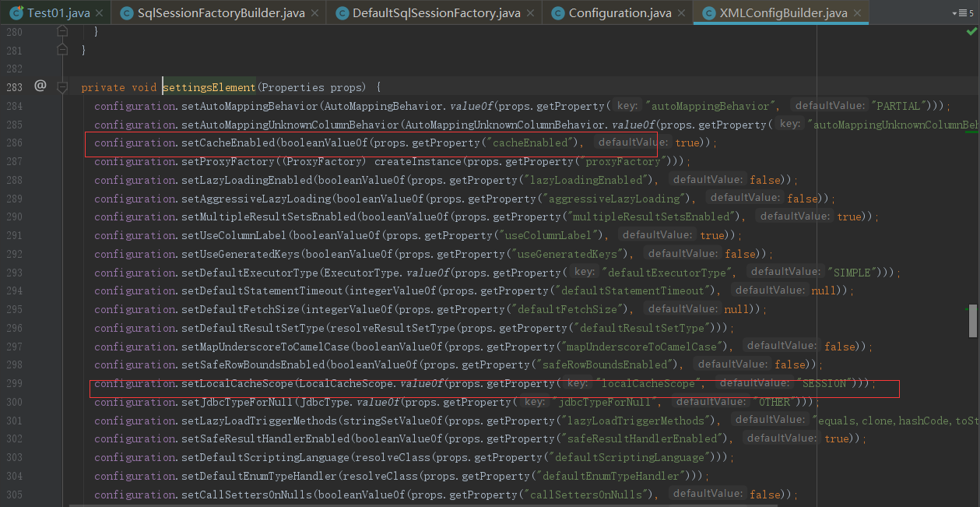Click setMultipleResultSetsEnabled method call
This screenshot has height=507, width=980.
pyautogui.click(x=269, y=217)
